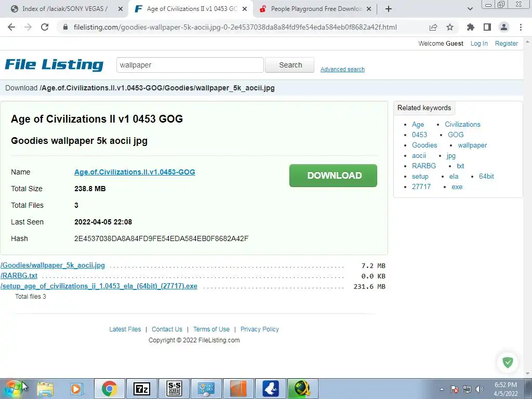The image size is (532, 399).
Task: Open the Chrome profile avatar
Action: pos(504,27)
